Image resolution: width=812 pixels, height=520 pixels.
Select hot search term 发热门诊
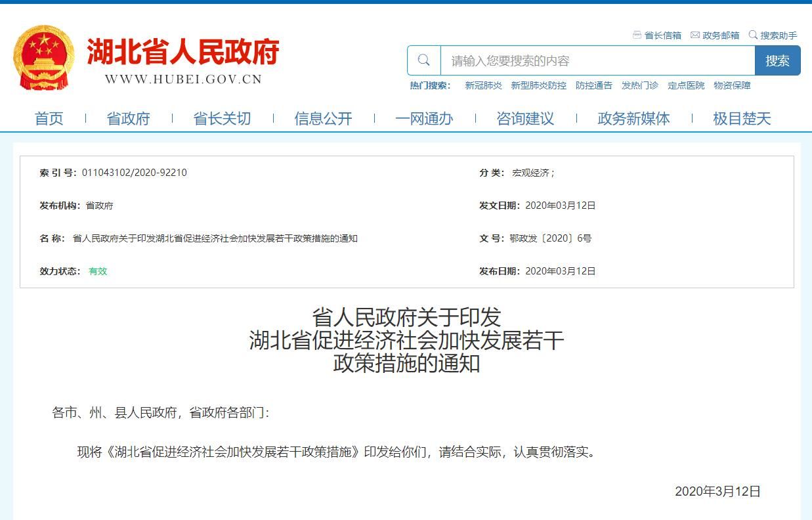[639, 85]
